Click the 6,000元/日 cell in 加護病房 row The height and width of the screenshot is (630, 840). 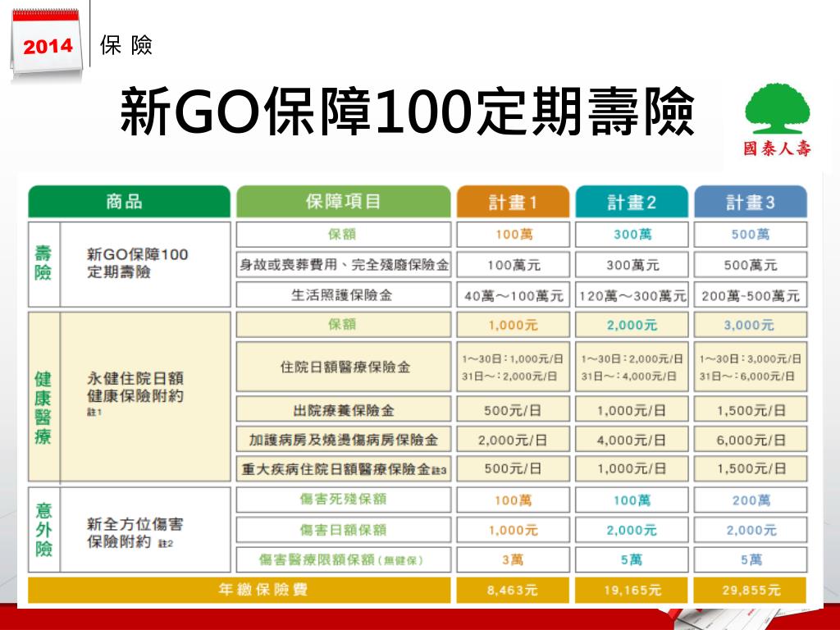tap(751, 440)
